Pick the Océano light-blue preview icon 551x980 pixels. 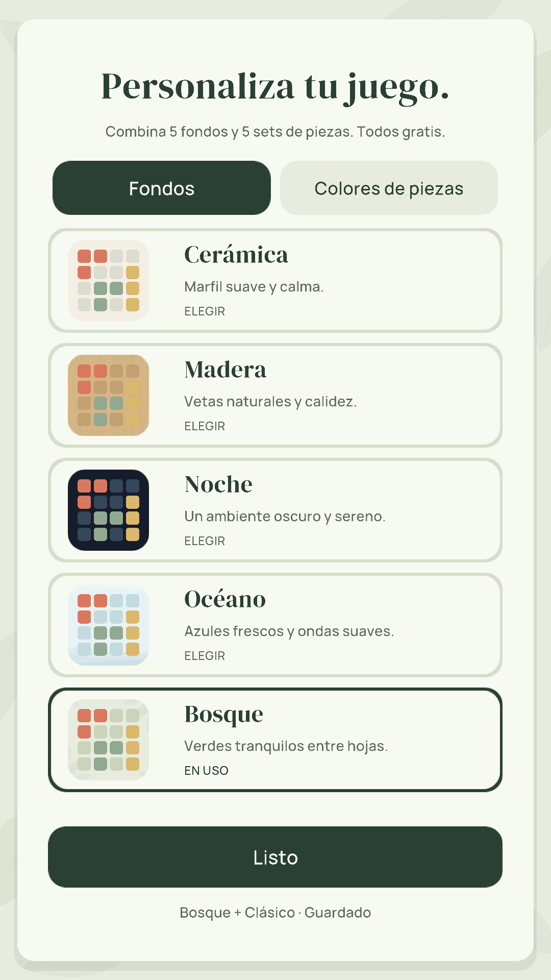pos(108,625)
